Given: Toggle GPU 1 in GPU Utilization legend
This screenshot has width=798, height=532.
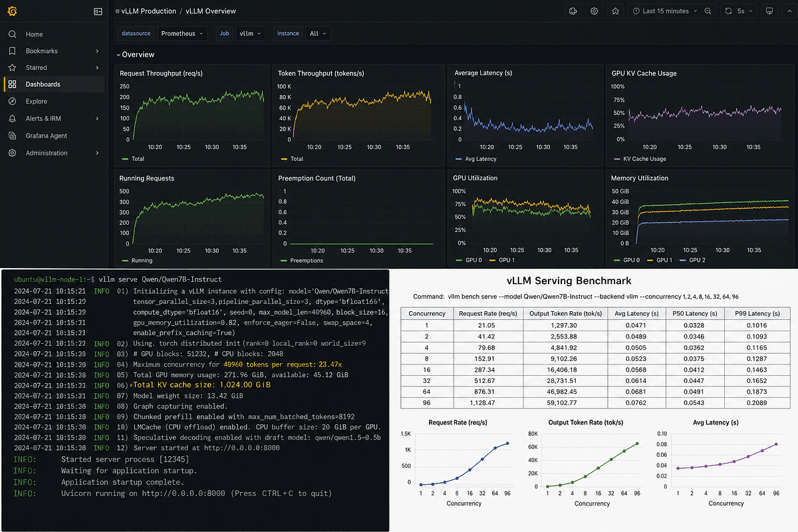Looking at the screenshot, I should pos(502,261).
